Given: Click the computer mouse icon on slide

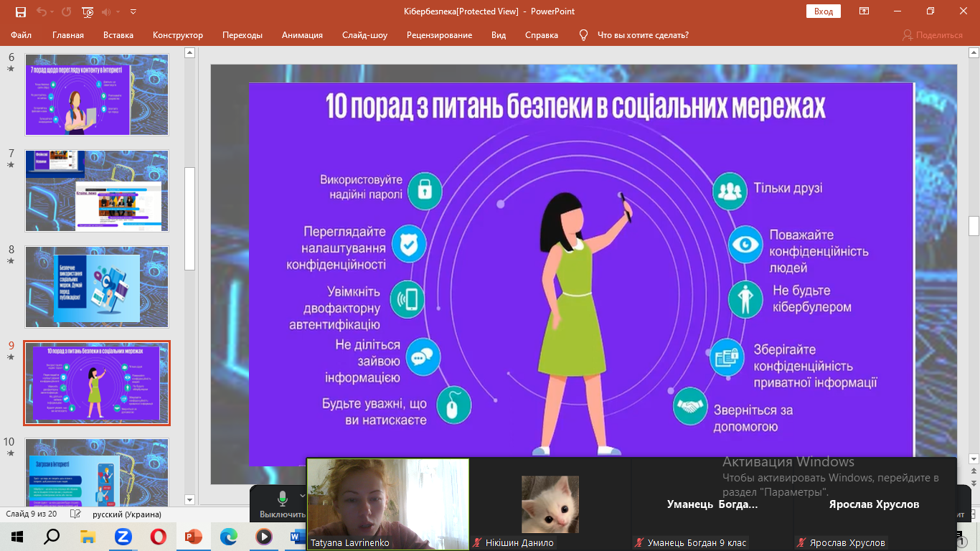Looking at the screenshot, I should (x=453, y=405).
